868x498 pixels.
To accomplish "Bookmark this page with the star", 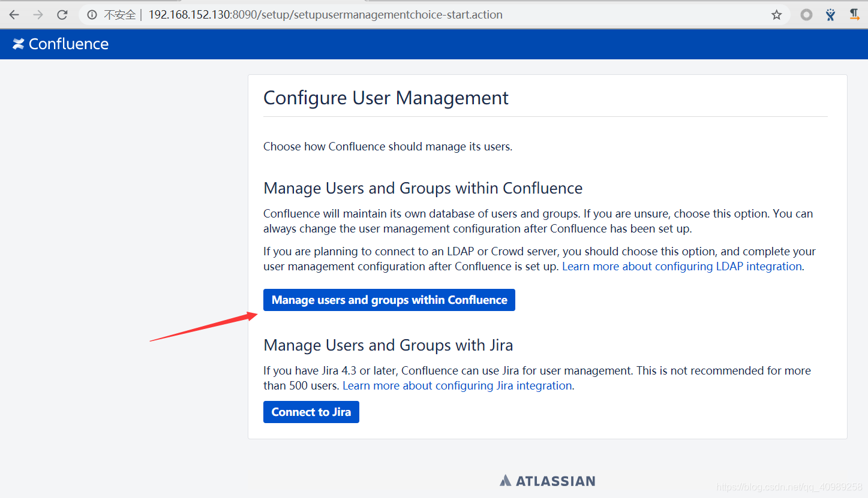I will pos(777,15).
